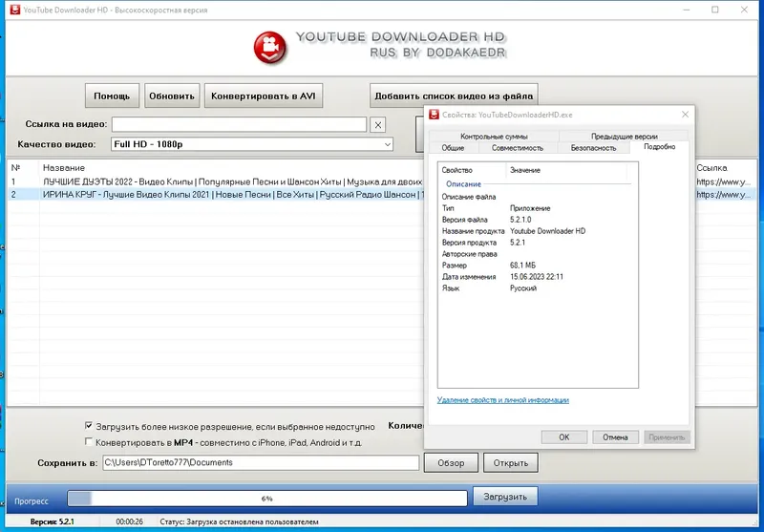Switch to Контрольные суммы tab
Viewport: 764px width, 532px height.
coord(494,137)
